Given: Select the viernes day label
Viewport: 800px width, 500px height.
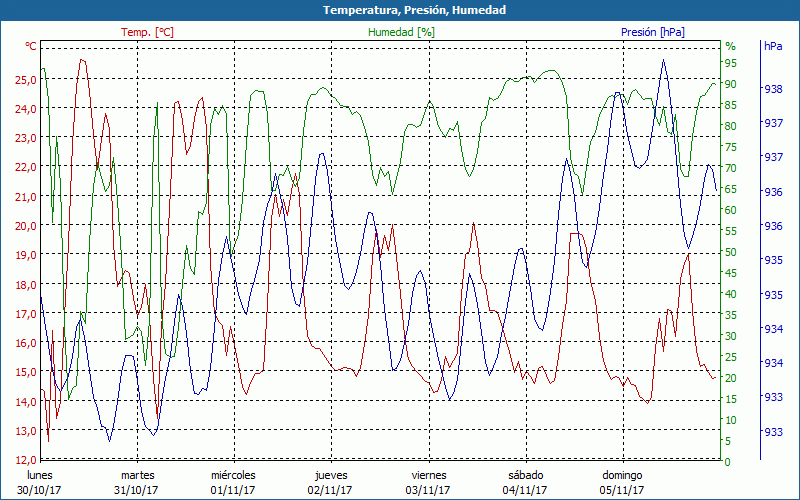Looking at the screenshot, I should pos(428,475).
